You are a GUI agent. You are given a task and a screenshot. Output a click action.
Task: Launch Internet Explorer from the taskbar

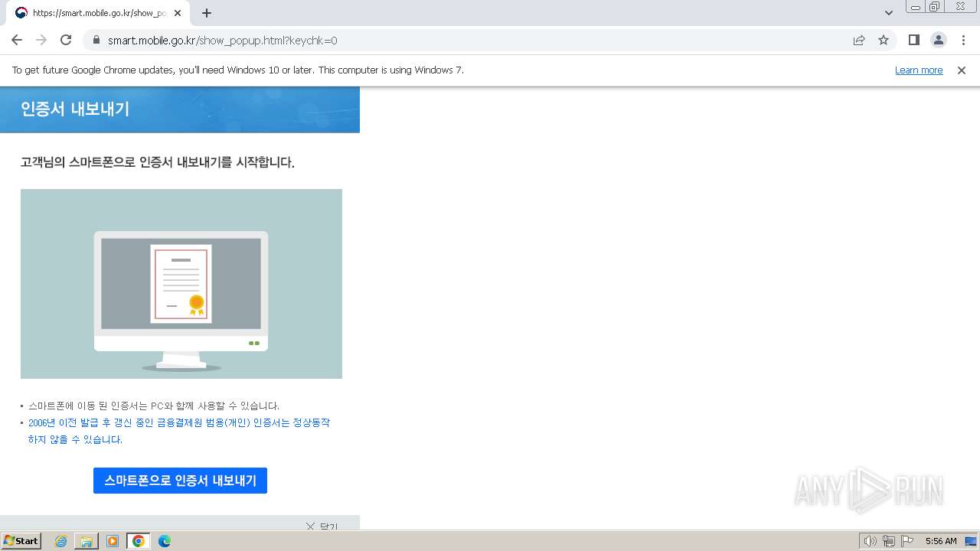(61, 541)
